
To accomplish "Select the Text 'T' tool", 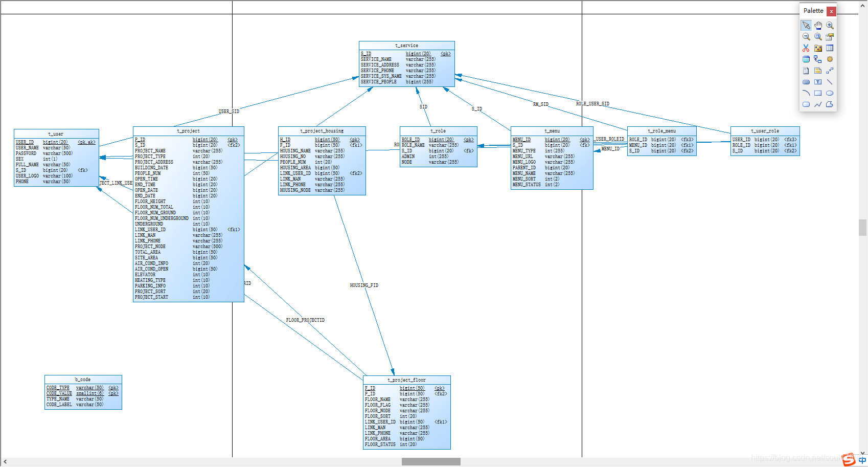I will point(818,82).
